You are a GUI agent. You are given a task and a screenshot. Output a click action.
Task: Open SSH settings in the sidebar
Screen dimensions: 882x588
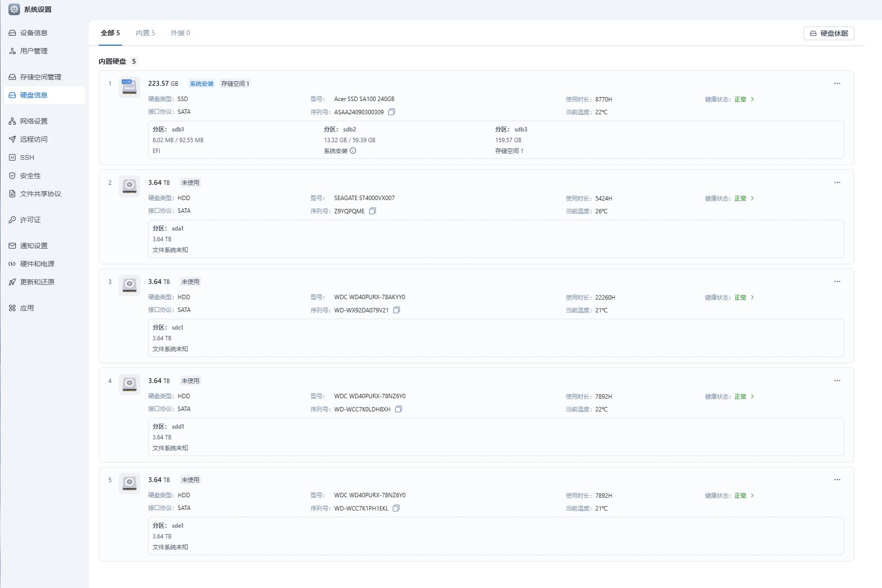(45, 157)
